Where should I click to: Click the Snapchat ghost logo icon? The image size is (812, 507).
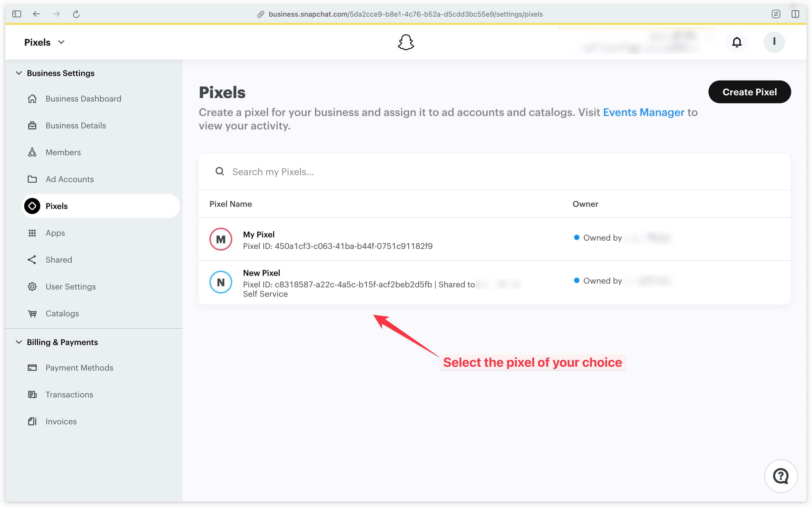coord(405,41)
